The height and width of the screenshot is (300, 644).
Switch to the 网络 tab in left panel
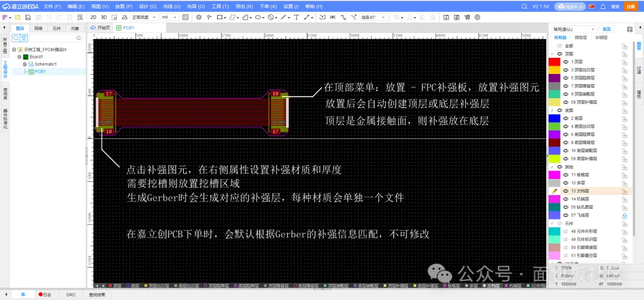(x=38, y=29)
